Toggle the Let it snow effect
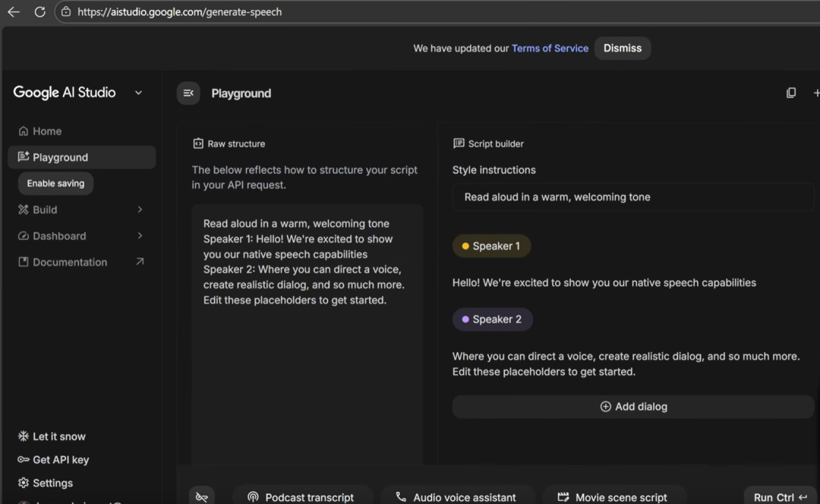The height and width of the screenshot is (504, 820). coord(52,436)
